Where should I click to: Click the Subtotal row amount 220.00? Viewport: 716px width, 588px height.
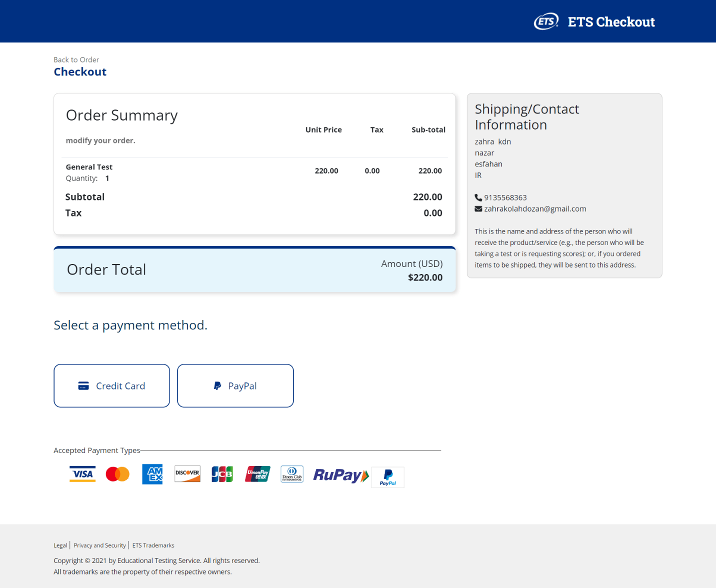pos(428,197)
